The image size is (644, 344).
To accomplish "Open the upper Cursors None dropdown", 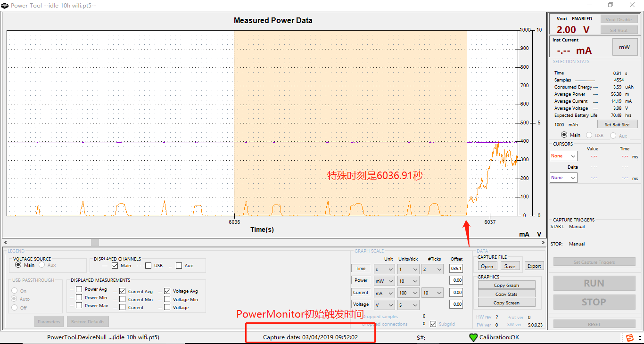I will [563, 156].
